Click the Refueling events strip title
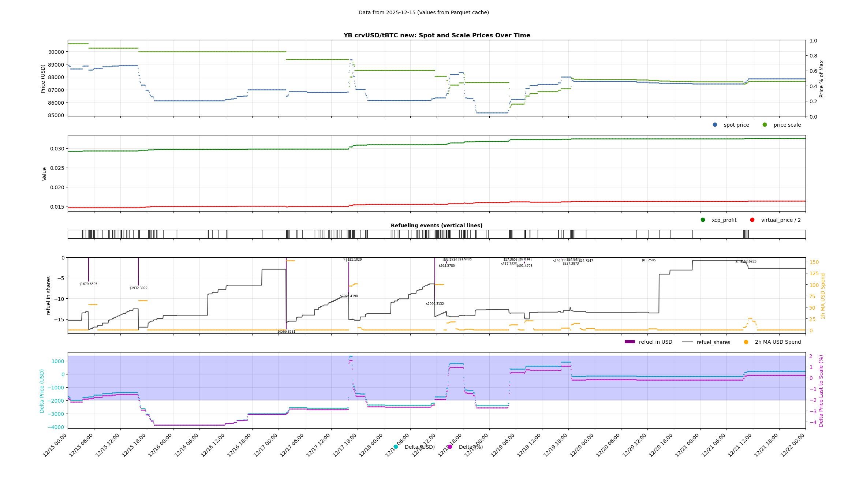This screenshot has height=504, width=848. (x=436, y=225)
